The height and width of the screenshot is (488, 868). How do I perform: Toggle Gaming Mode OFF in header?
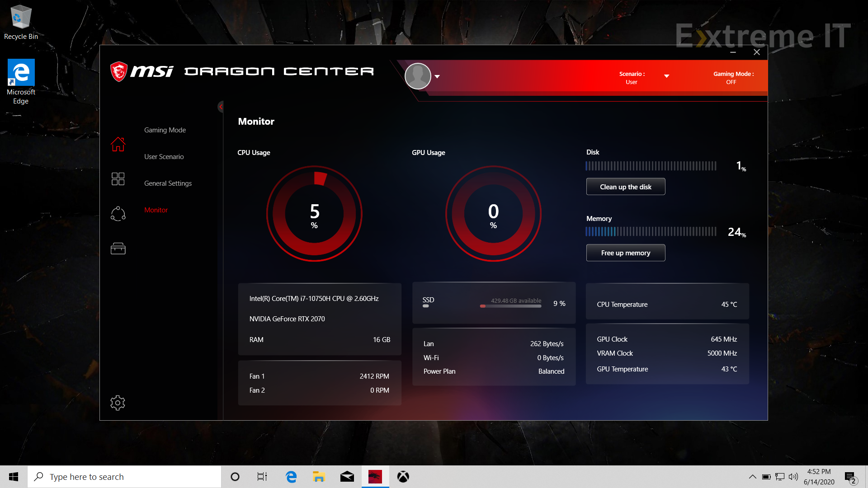(x=733, y=78)
